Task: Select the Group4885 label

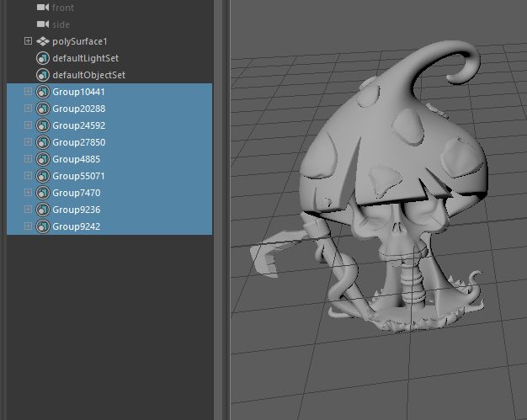Action: 77,159
